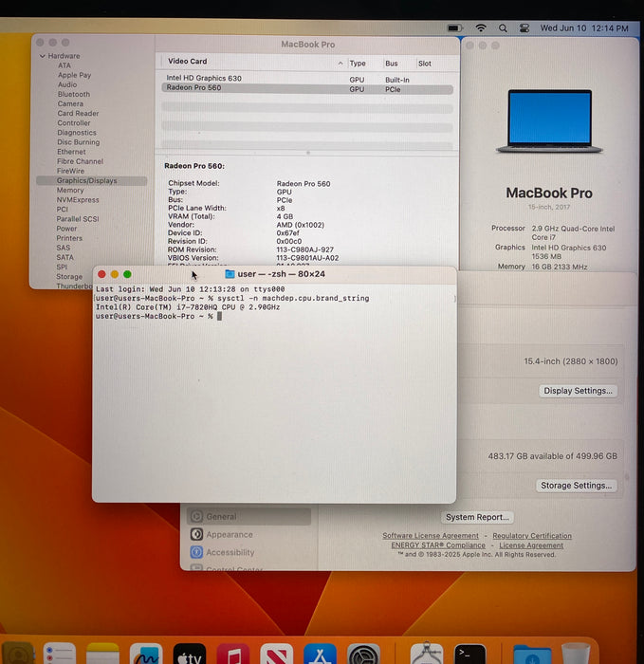Click the System Report button
Screen dimensions: 644x664
click(477, 517)
